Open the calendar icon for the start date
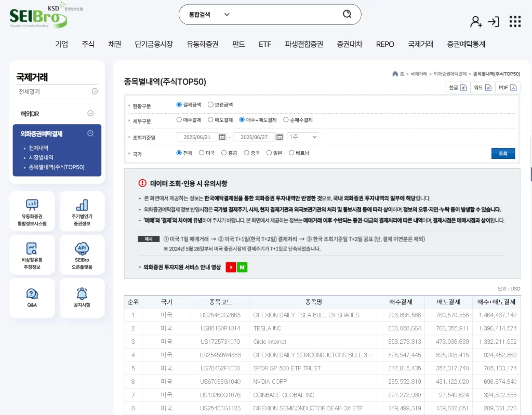 coord(223,137)
